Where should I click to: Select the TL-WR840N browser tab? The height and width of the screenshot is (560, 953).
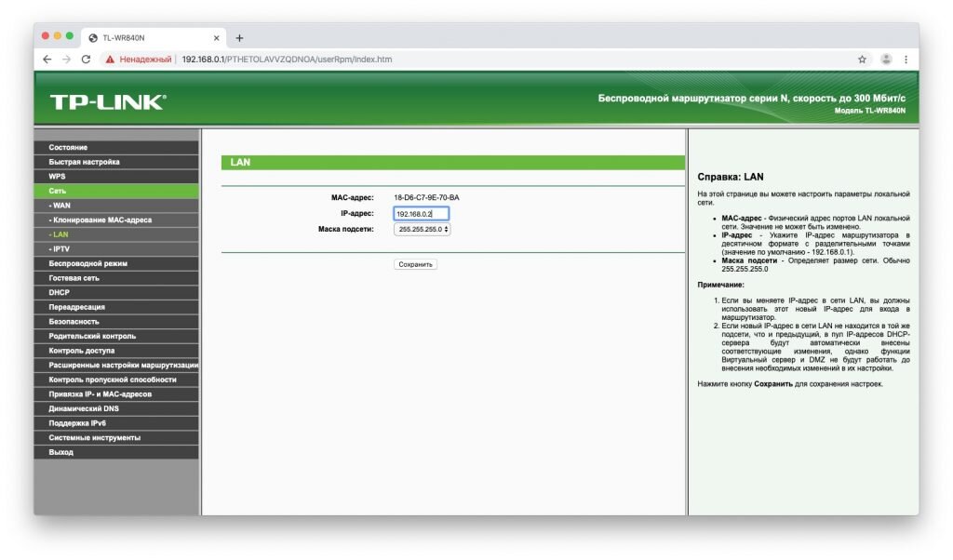coord(154,37)
